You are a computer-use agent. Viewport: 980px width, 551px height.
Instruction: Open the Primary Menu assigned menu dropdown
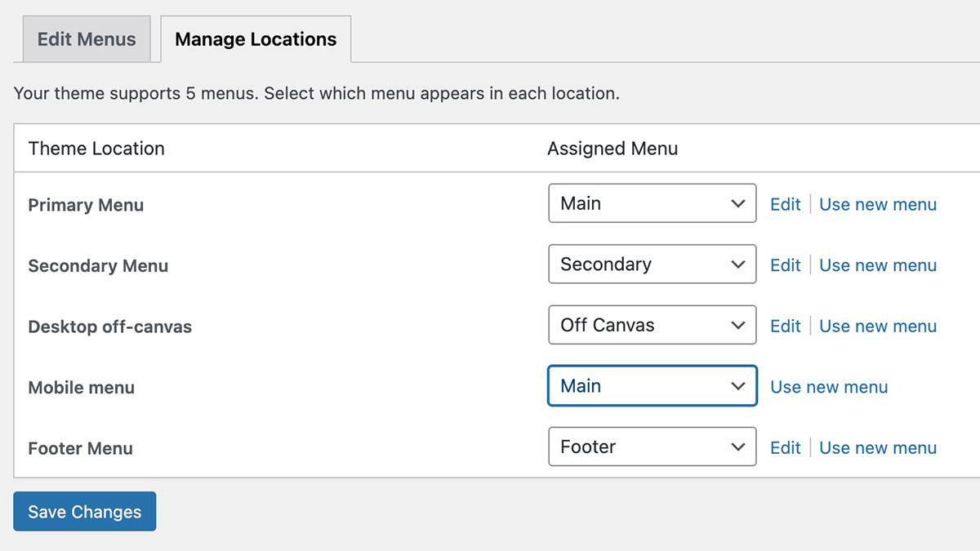(x=652, y=203)
